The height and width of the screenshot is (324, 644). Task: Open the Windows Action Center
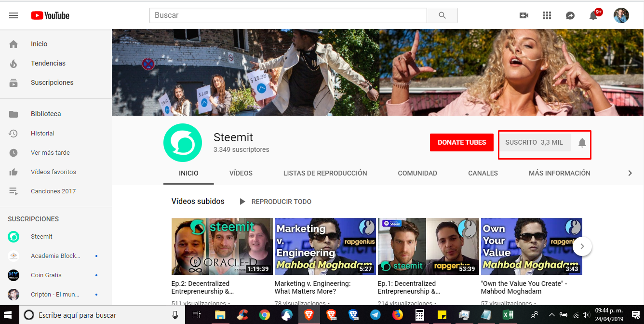(636, 315)
